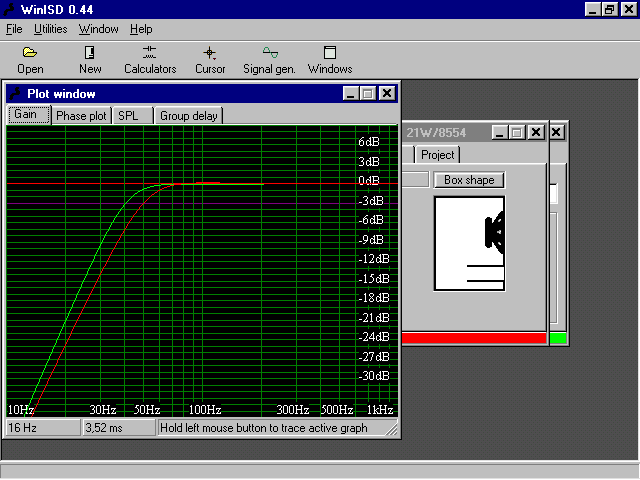Click the -3dB label on the graph
Viewport: 640px width, 480px height.
(x=371, y=200)
